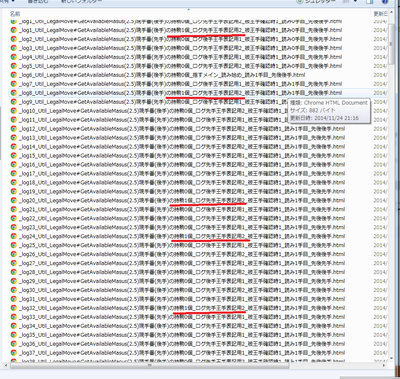This screenshot has height=379, width=400.
Task: Select file name starting with _log7_Util_LegalMove
Action: 180,84
